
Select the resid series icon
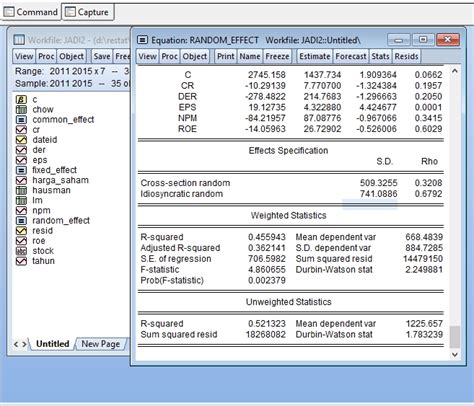pyautogui.click(x=21, y=231)
